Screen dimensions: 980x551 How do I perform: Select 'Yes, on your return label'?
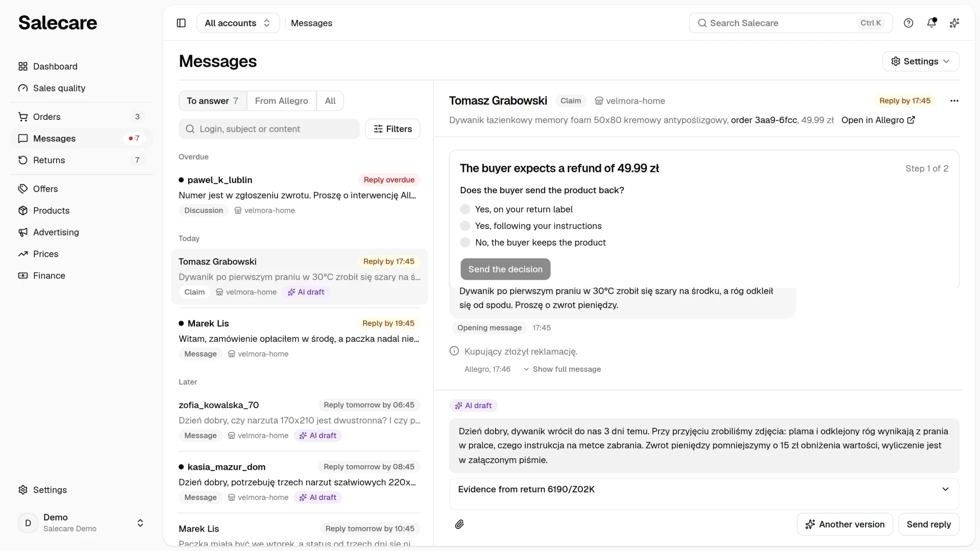click(516, 209)
